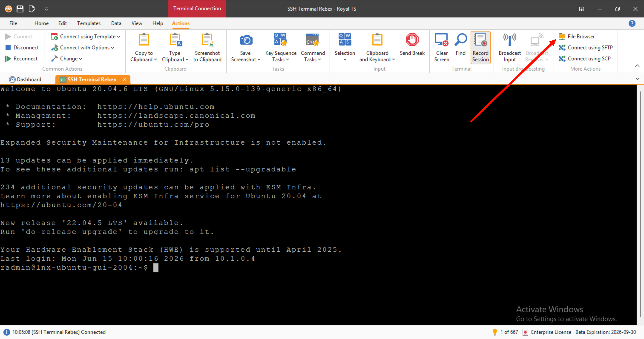Click the blue help question mark icon
This screenshot has width=644, height=339.
[x=632, y=23]
